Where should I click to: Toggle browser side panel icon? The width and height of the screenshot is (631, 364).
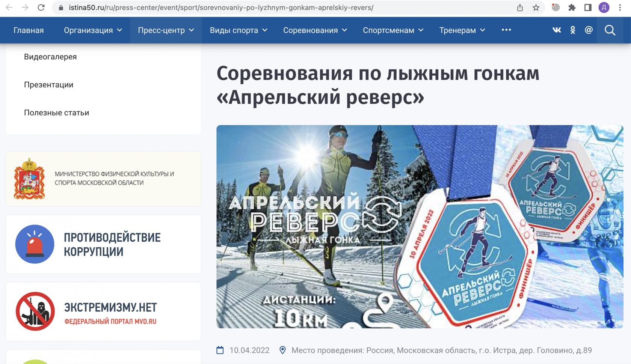click(x=588, y=8)
